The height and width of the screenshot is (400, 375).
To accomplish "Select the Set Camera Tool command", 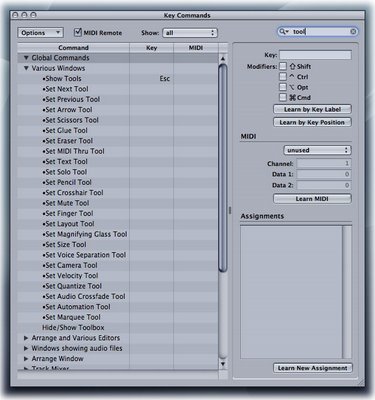I will pos(70,265).
